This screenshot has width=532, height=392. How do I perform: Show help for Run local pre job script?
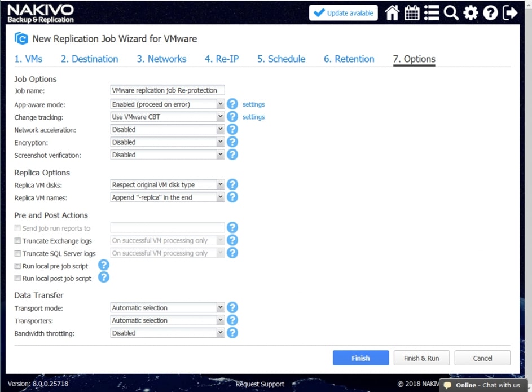click(x=104, y=265)
